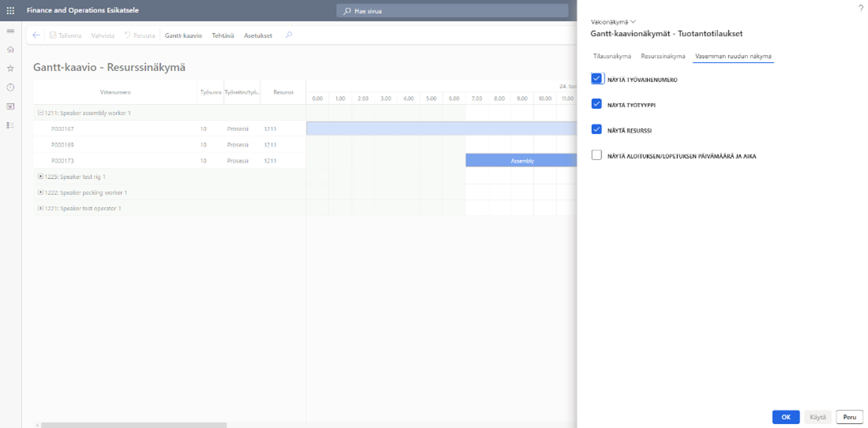Expand 1222: Speaker packing worker 1 group

tap(40, 192)
